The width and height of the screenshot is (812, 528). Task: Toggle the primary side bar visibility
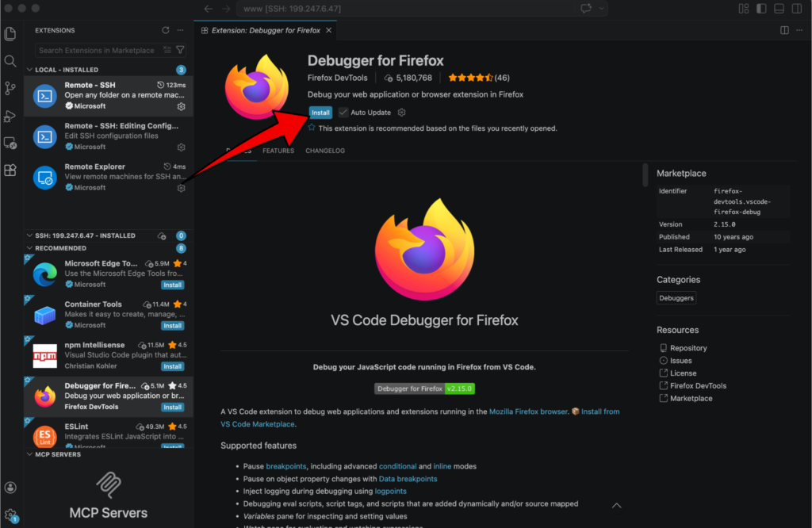point(761,9)
